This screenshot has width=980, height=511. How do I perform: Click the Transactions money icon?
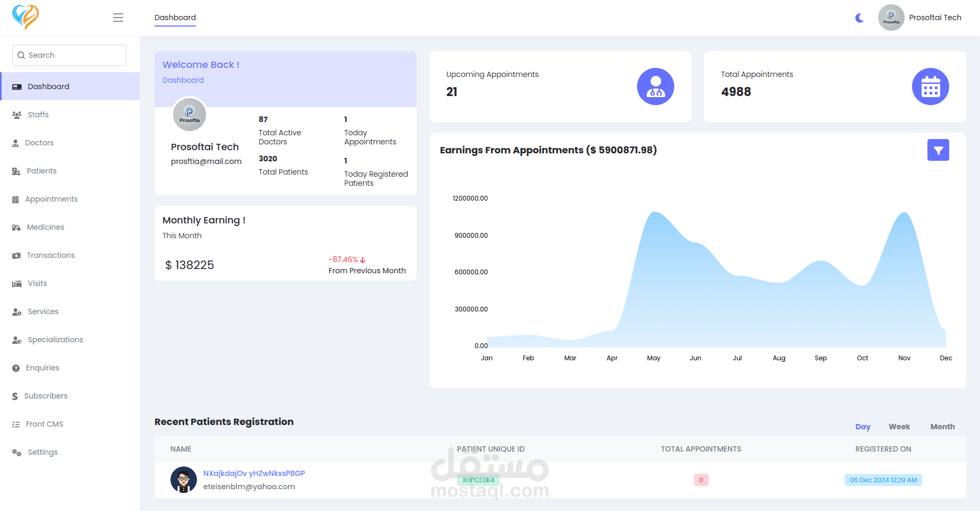coord(16,255)
